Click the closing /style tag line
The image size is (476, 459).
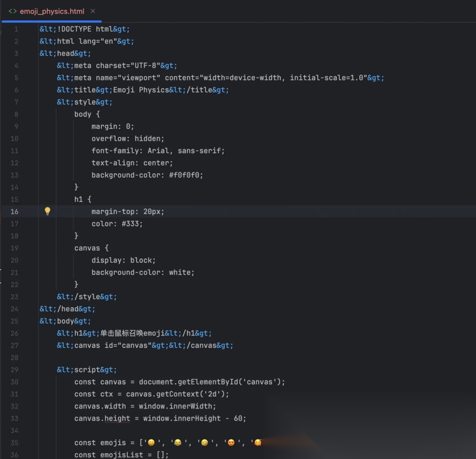[87, 297]
